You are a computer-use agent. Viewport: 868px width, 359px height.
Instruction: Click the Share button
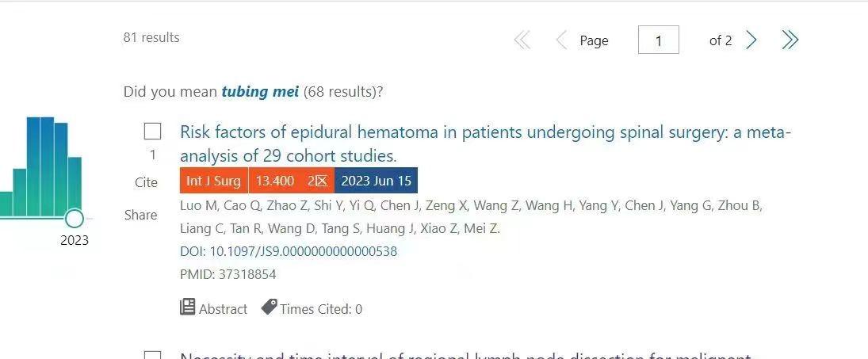pyautogui.click(x=140, y=215)
